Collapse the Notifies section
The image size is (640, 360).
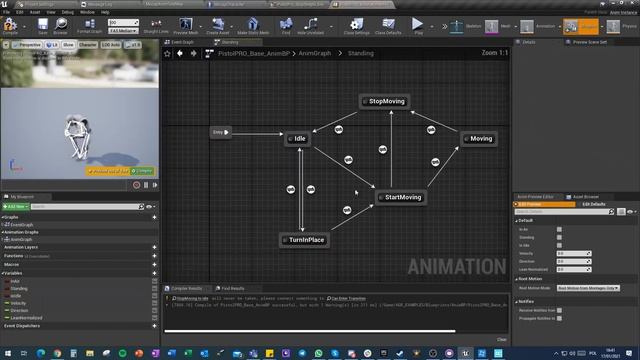516,302
